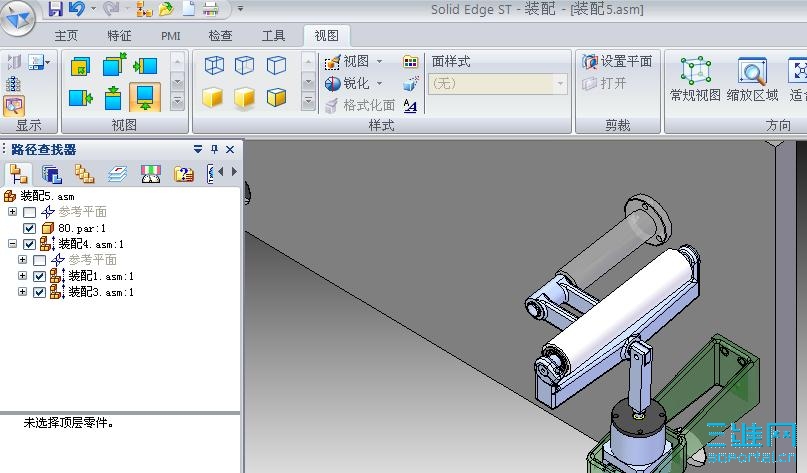Image resolution: width=807 pixels, height=473 pixels.
Task: Select the shaded cube with drop shadow style
Action: pyautogui.click(x=244, y=98)
